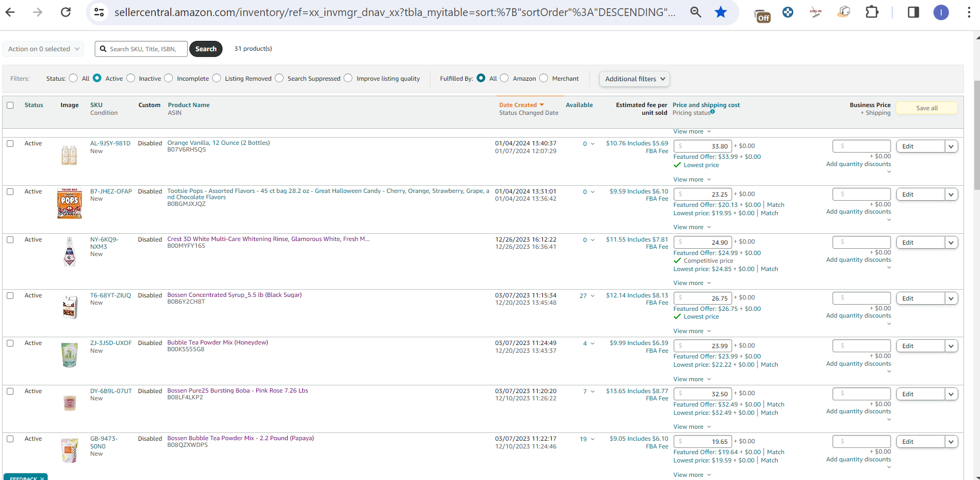980x480 pixels.
Task: Select the Search Suppressed filter
Action: click(279, 78)
